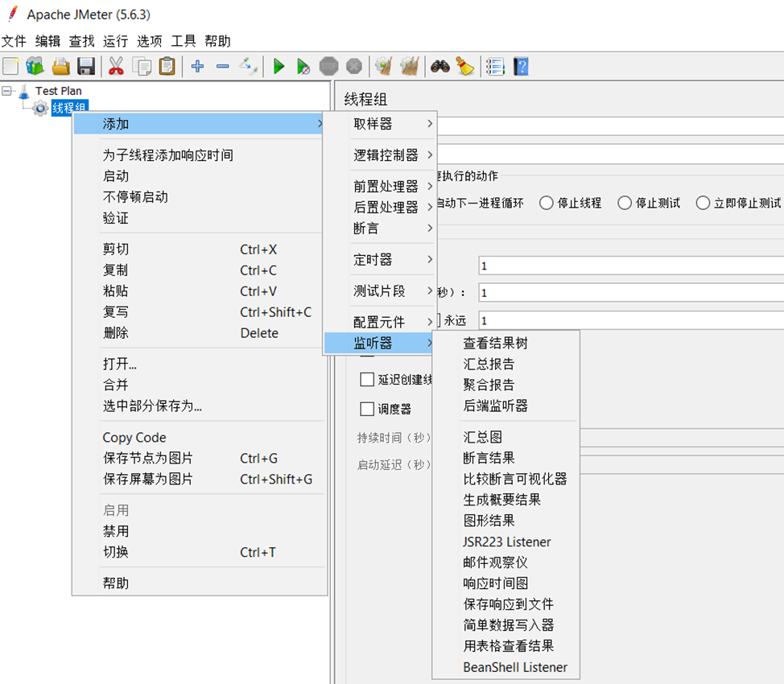Click Start no pauses icon

tap(303, 66)
